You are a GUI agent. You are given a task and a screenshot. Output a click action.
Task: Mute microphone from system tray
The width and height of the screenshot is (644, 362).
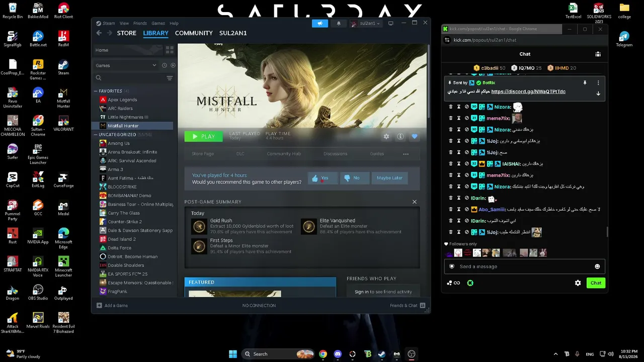point(577,354)
